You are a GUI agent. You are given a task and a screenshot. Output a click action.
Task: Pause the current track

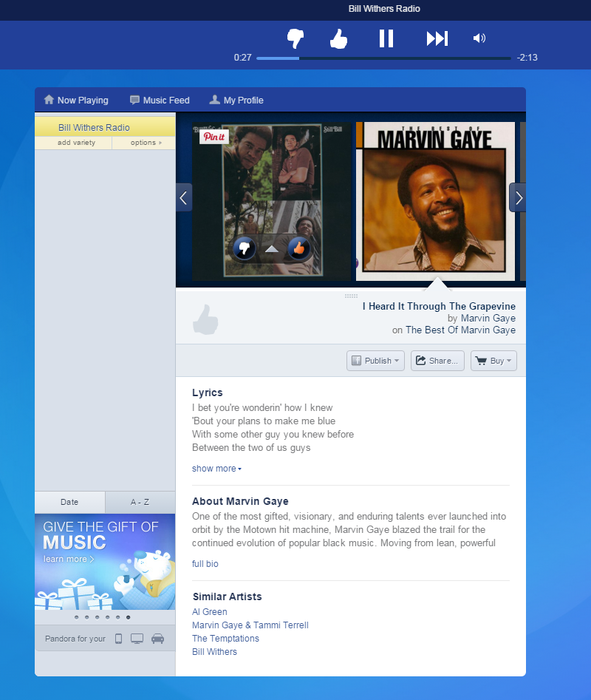tap(386, 38)
